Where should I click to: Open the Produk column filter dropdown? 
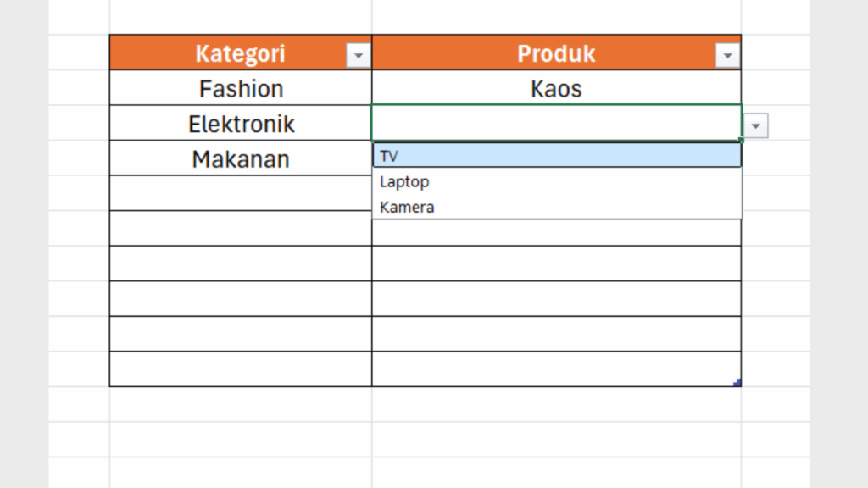pos(727,56)
